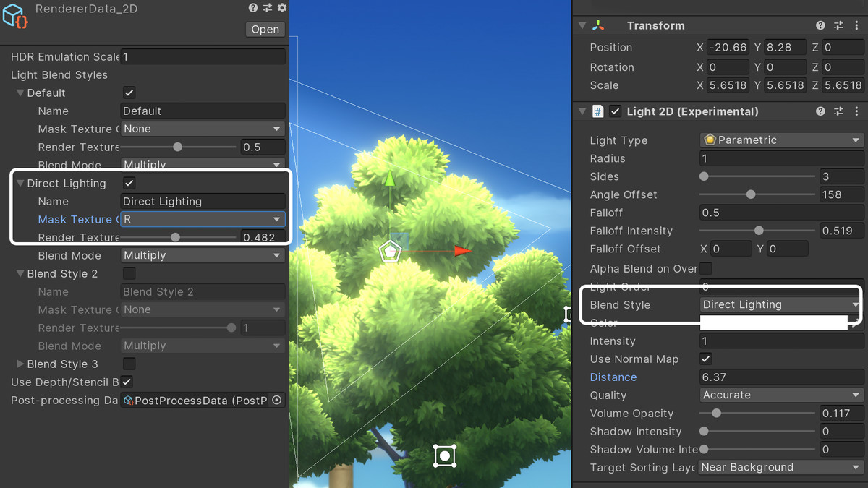The width and height of the screenshot is (868, 488).
Task: Click the Falloff Offset X field
Action: [x=731, y=249]
